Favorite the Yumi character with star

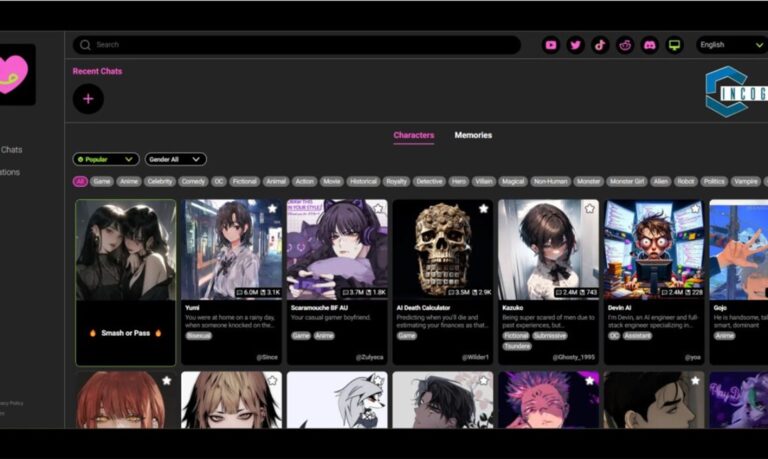(272, 209)
